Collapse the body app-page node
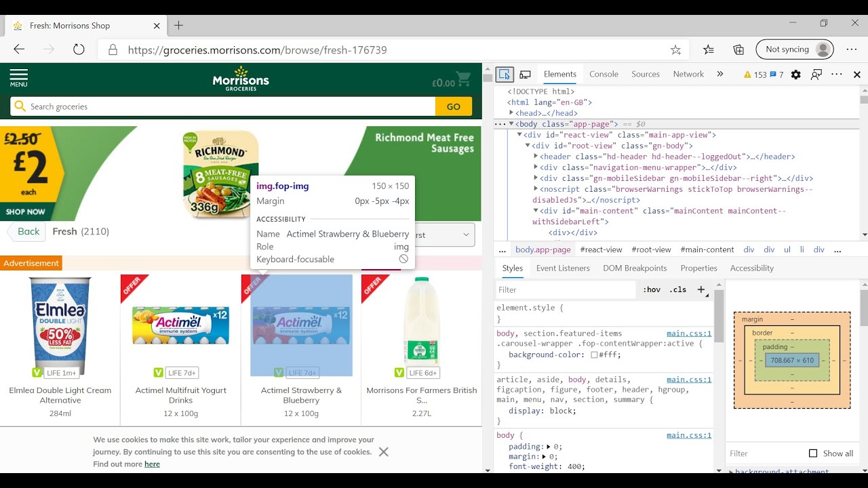868x488 pixels. click(x=511, y=124)
